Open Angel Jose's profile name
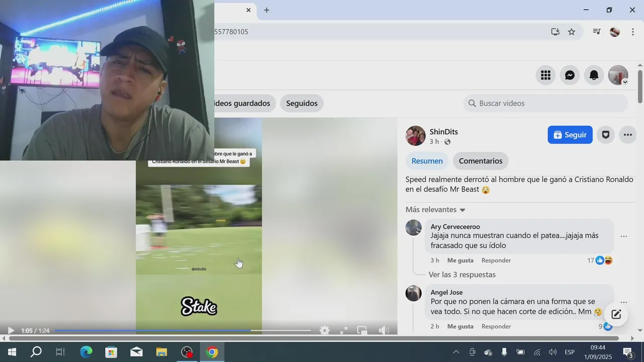The image size is (644, 362). pyautogui.click(x=447, y=292)
